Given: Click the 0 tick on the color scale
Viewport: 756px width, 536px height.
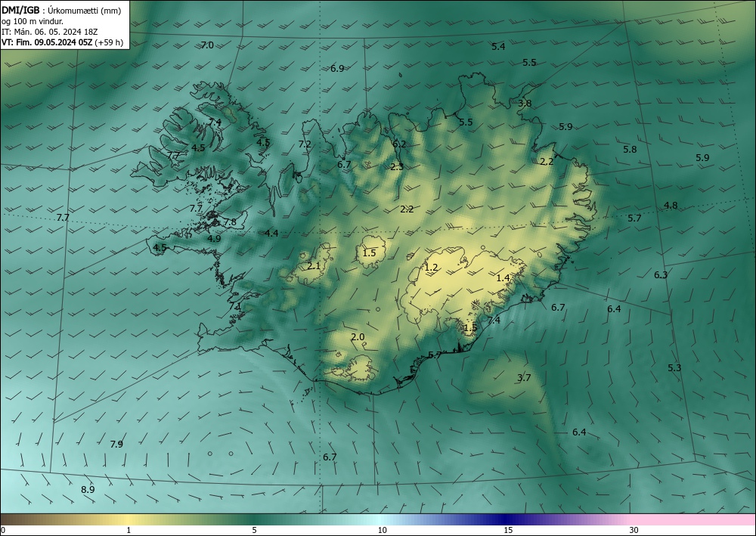Looking at the screenshot, I should 3,530.
